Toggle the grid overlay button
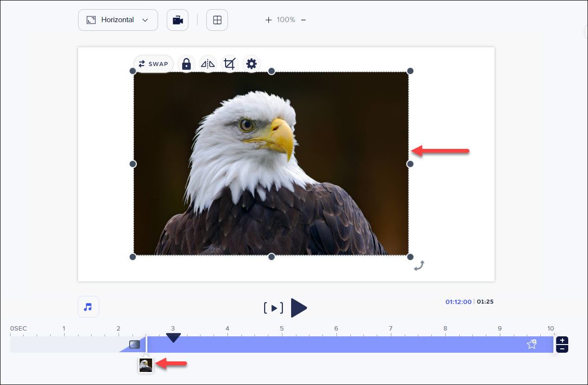Screen dimensions: 588x385 (217, 20)
